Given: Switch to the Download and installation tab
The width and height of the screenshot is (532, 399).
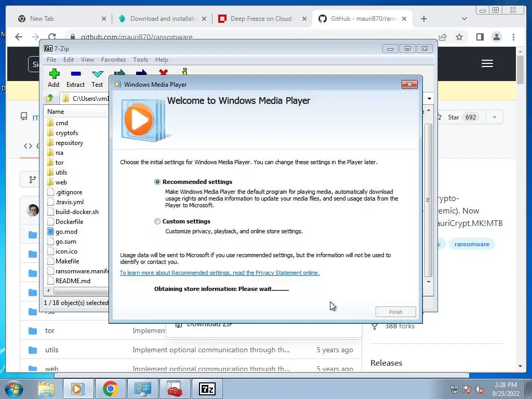Looking at the screenshot, I should 163,19.
